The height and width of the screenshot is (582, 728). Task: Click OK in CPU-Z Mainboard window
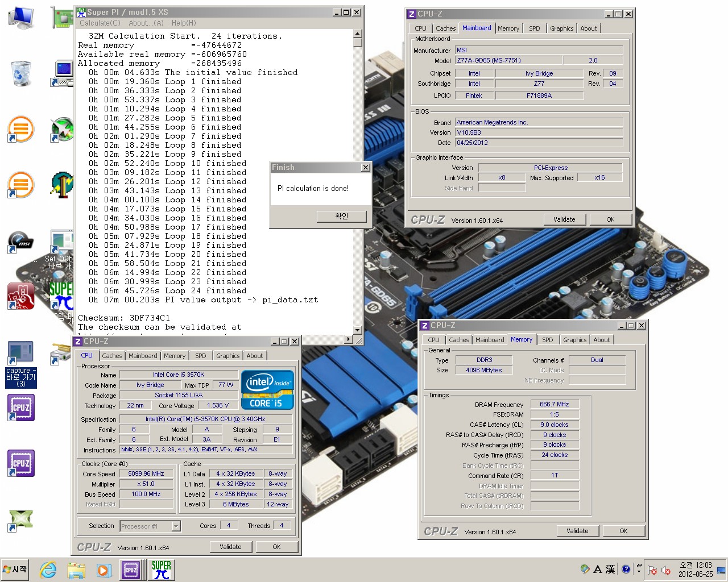(610, 219)
